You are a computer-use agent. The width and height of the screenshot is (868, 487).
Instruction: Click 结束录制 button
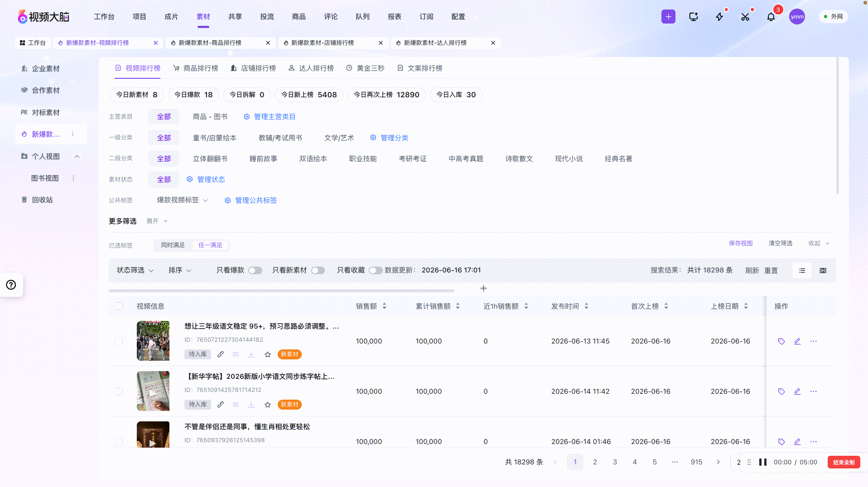point(844,462)
